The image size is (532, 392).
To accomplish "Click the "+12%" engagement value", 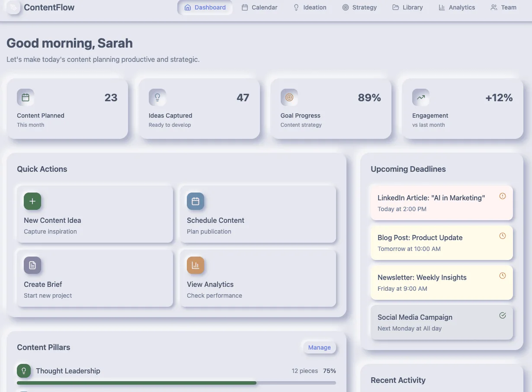I will [x=499, y=98].
